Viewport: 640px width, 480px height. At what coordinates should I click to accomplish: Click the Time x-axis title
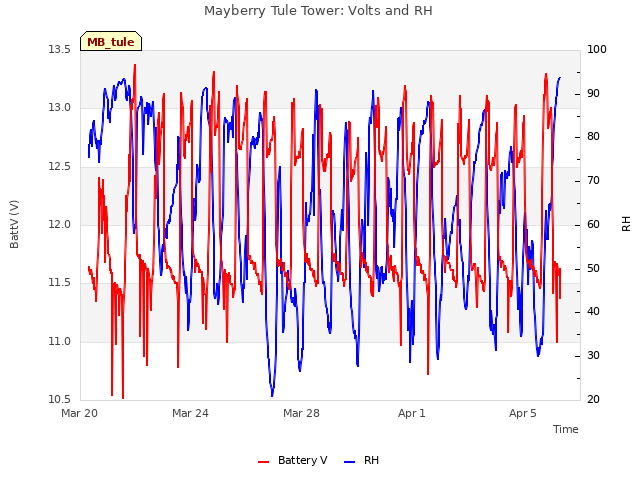(x=565, y=429)
